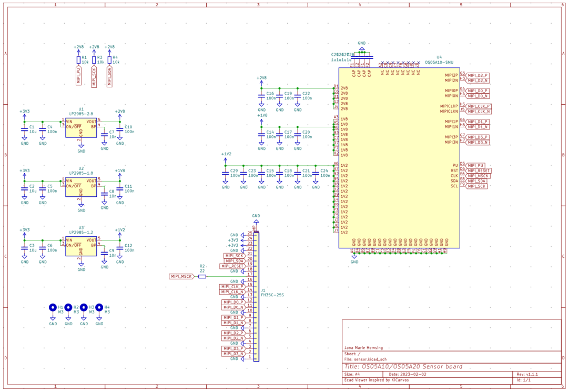This screenshot has height=392, width=568.
Task: Click the MIPI_SDA label on J1 pin 20
Action: [x=235, y=261]
